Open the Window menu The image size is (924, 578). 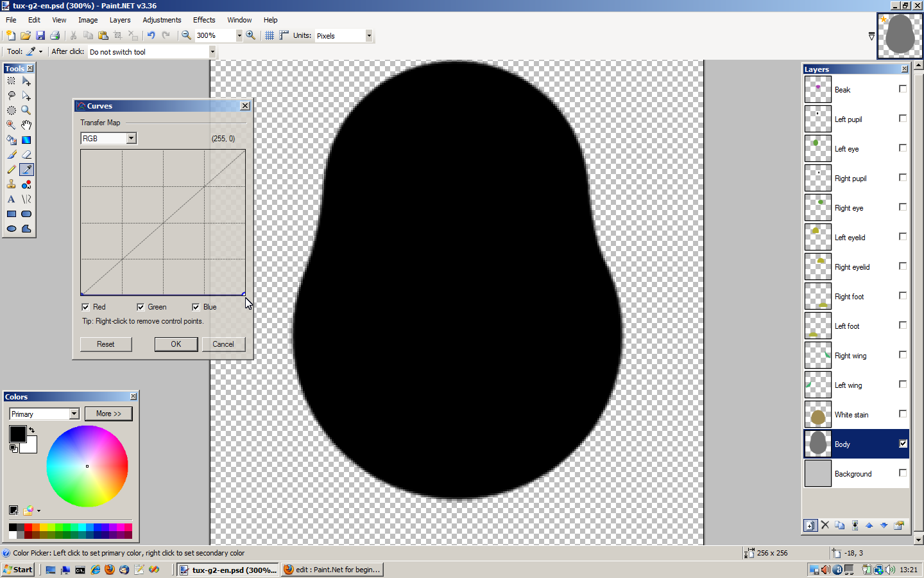coord(239,20)
